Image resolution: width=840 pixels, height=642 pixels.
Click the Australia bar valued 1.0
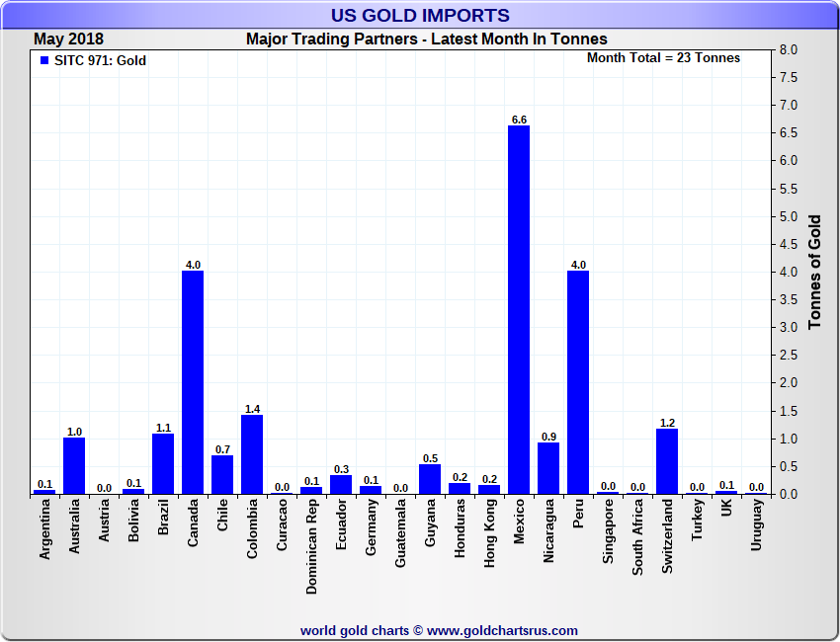tap(74, 466)
